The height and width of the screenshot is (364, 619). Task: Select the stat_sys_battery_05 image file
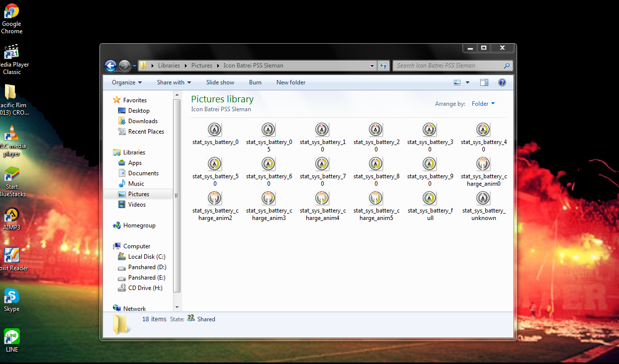tap(268, 138)
